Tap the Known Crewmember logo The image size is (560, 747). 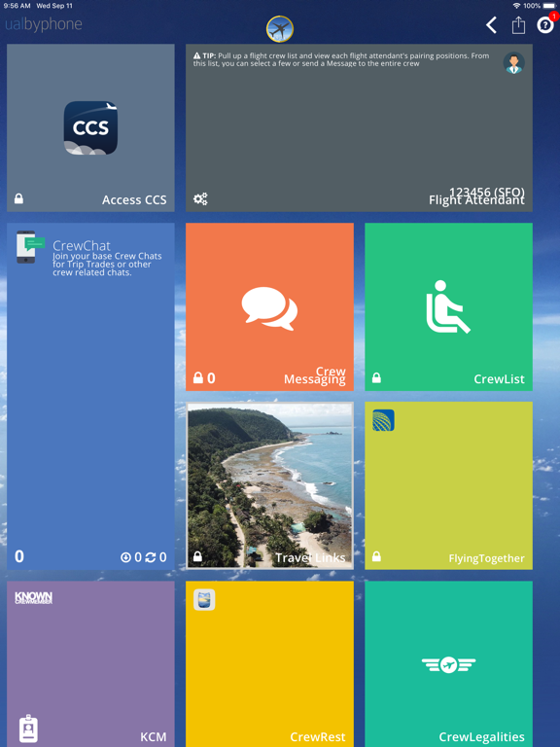[x=33, y=597]
